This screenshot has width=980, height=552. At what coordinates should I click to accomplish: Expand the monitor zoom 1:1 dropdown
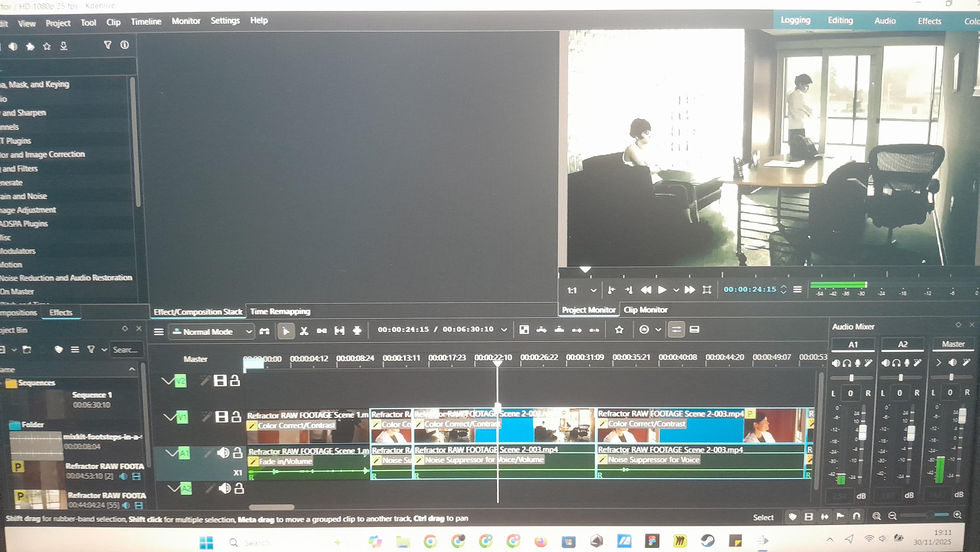[x=593, y=291]
